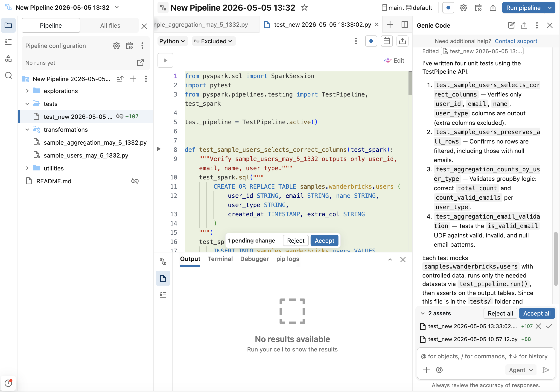Screen dimensions: 560x392
Task: Open the file browser sidebar icon
Action: 8,25
